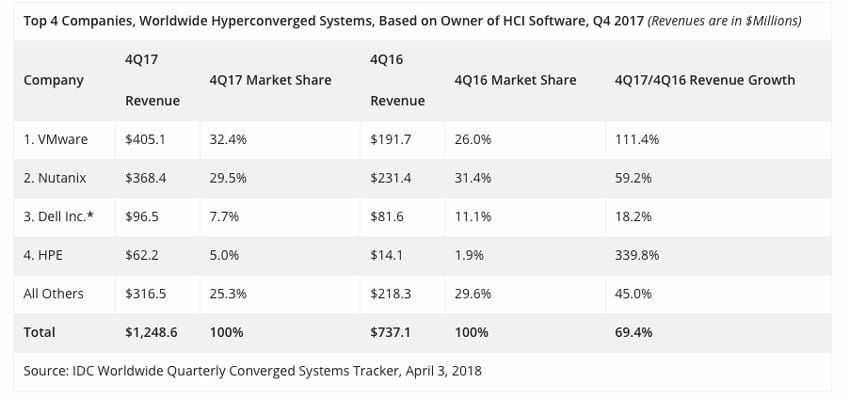Select the All Others row label
Image resolution: width=850 pixels, height=399 pixels.
click(54, 293)
